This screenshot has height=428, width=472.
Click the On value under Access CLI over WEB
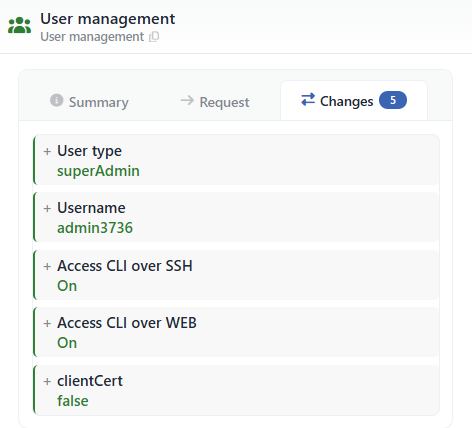67,343
